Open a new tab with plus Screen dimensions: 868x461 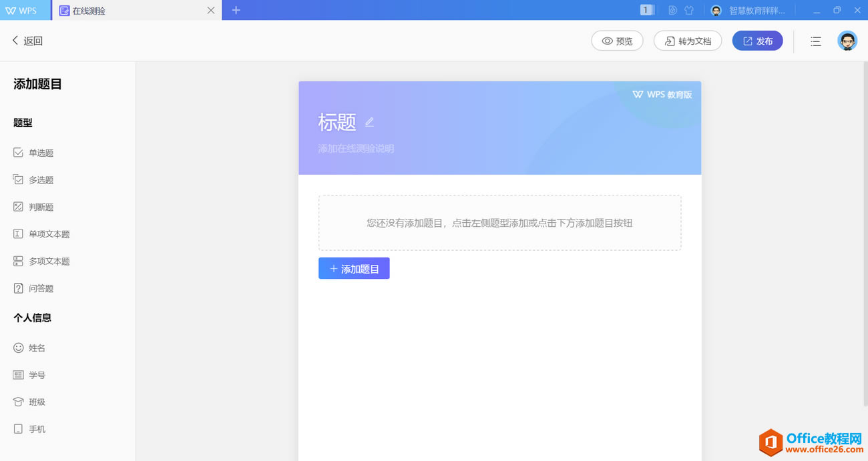(236, 10)
